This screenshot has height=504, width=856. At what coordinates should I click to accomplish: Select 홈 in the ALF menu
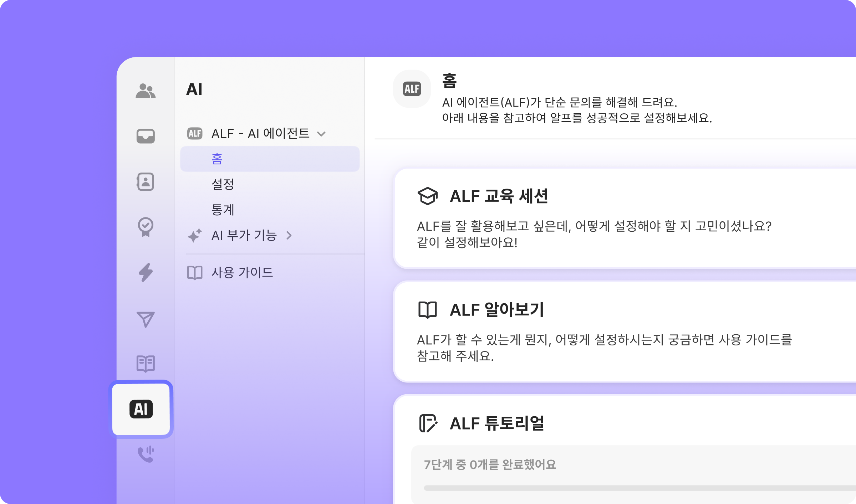[270, 159]
